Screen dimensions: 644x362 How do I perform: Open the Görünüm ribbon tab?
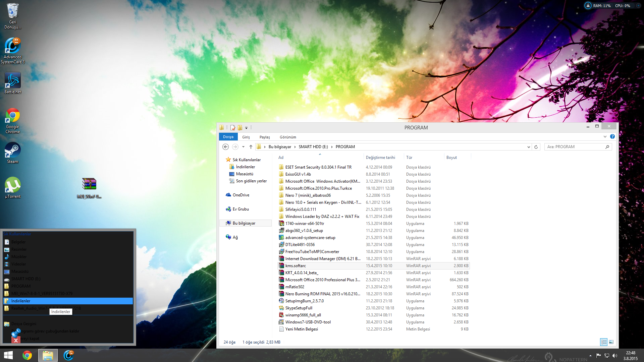click(x=288, y=137)
